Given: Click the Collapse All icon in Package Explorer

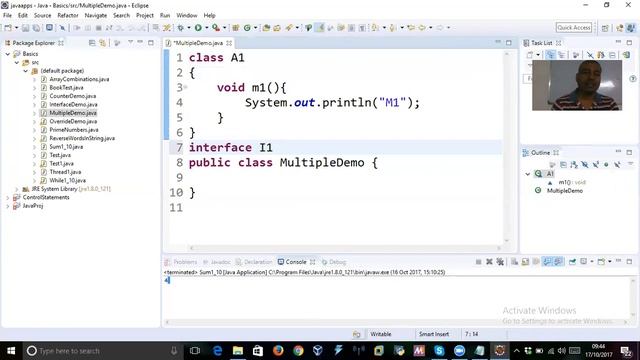Looking at the screenshot, I should [92, 43].
